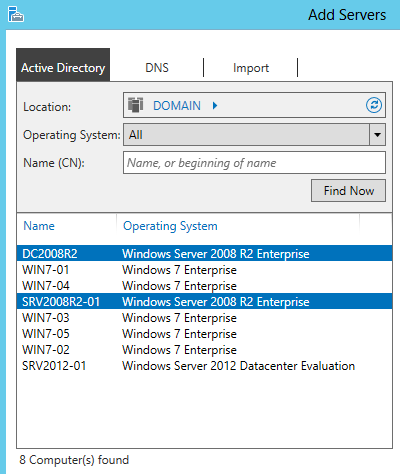Click Windows Server 2012 Datacenter Evaluation text

click(238, 366)
